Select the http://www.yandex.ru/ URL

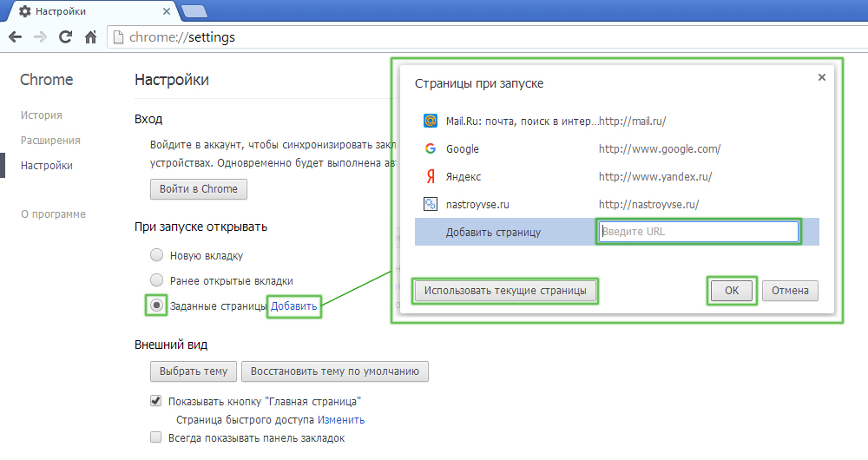(x=654, y=176)
